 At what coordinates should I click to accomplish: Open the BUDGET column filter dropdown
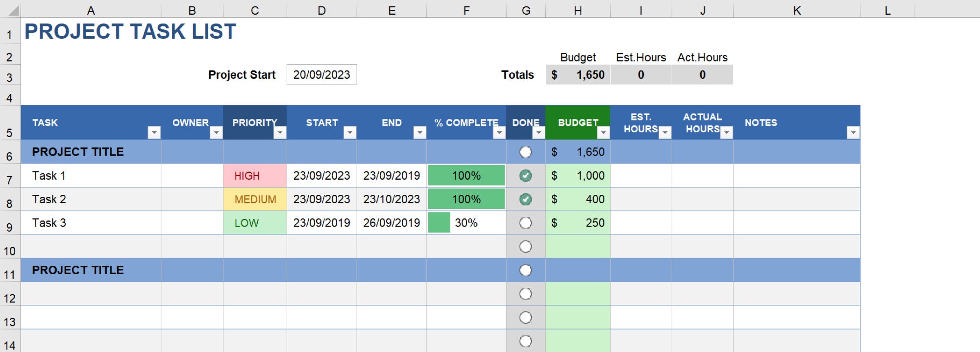point(603,133)
